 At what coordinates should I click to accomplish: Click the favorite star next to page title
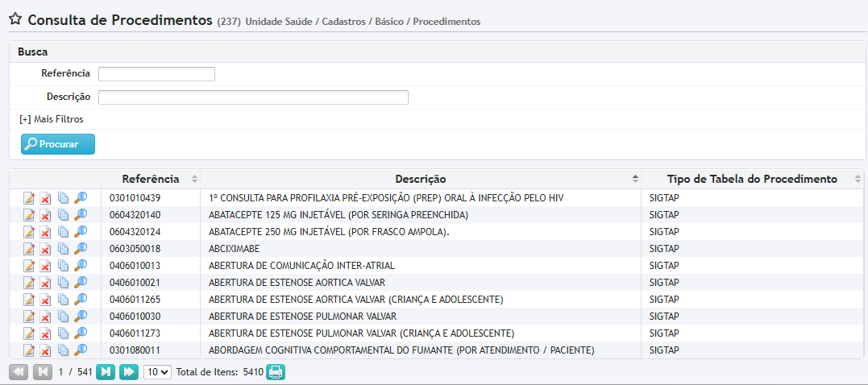point(15,20)
